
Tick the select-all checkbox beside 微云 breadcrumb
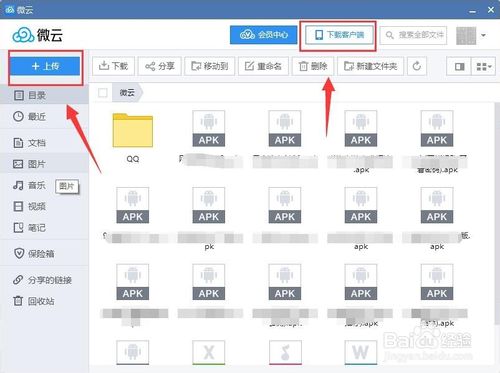103,93
